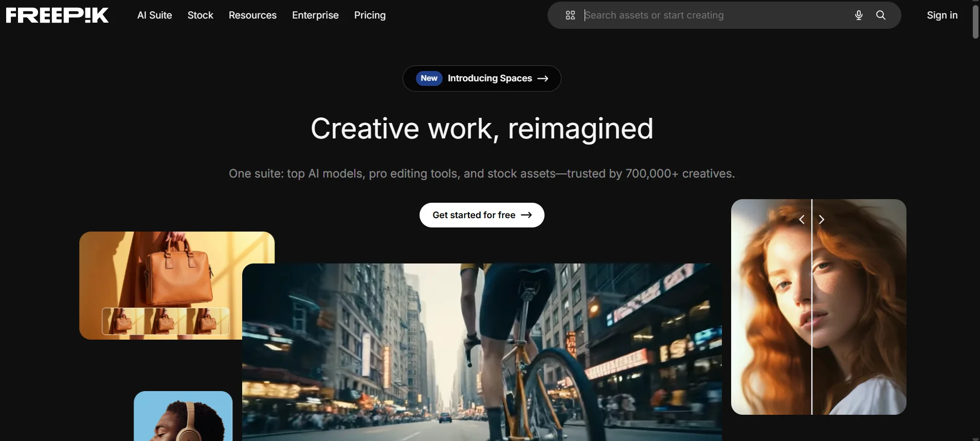Click Sign in
Screen dimensions: 980x441
pyautogui.click(x=942, y=15)
